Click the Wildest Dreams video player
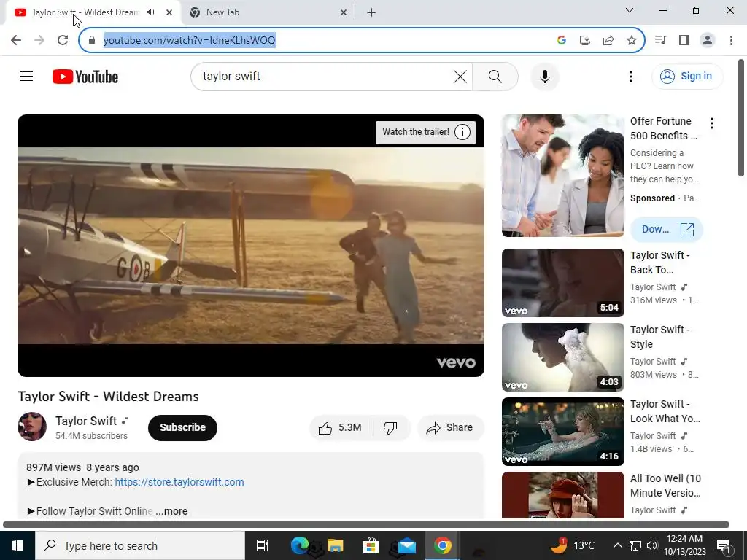This screenshot has width=747, height=560. (x=251, y=246)
